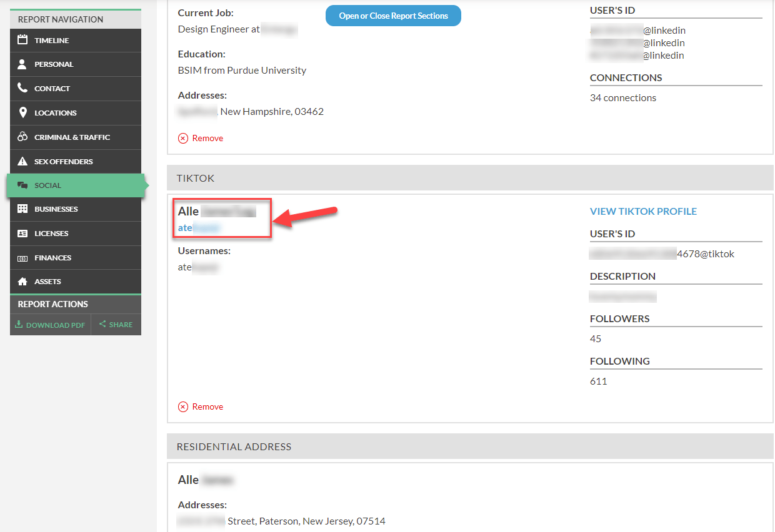This screenshot has height=532, width=775.
Task: Click the Businesses building icon
Action: [22, 209]
